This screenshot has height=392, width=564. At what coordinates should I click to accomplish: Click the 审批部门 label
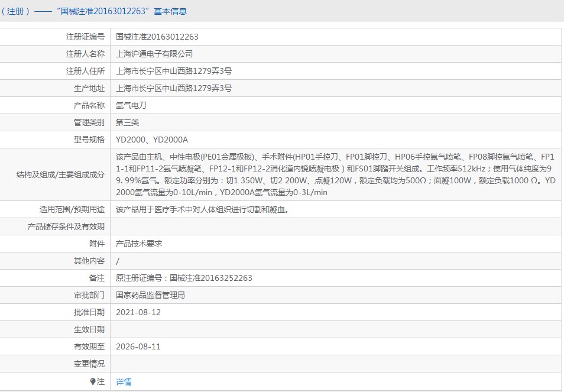(x=89, y=295)
